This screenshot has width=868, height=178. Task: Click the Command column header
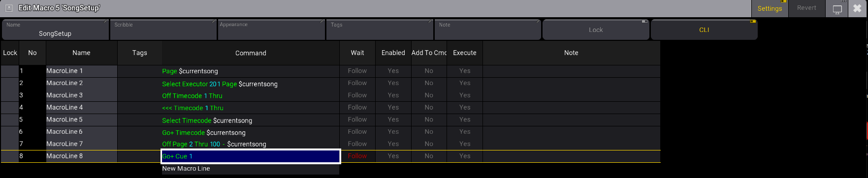251,53
